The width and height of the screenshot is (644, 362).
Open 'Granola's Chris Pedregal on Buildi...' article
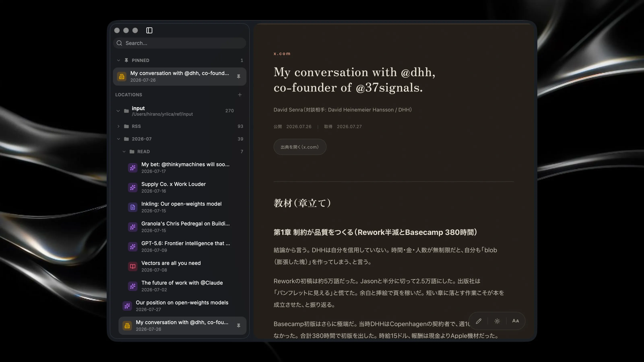pos(185,227)
